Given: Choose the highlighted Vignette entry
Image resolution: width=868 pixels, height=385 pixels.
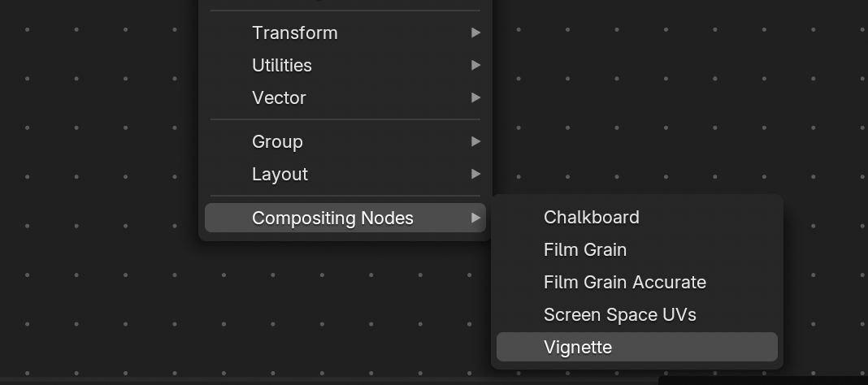Looking at the screenshot, I should click(636, 348).
